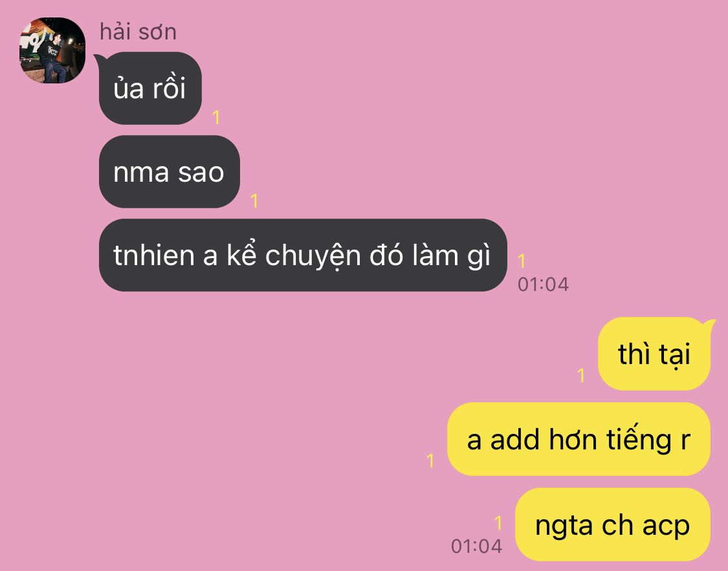728x571 pixels.
Task: Click unread count left of 'thì tại'
Action: [x=581, y=375]
